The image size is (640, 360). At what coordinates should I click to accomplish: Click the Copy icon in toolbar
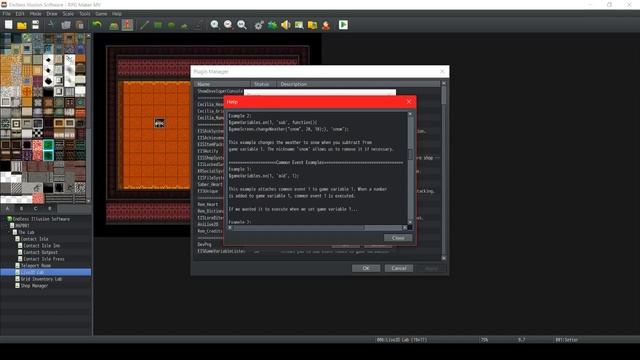(x=66, y=25)
